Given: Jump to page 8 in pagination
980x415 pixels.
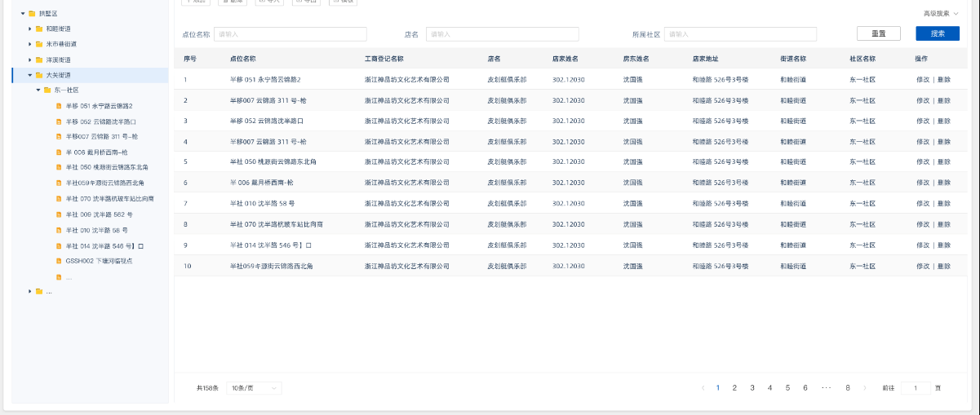Looking at the screenshot, I should (x=848, y=388).
